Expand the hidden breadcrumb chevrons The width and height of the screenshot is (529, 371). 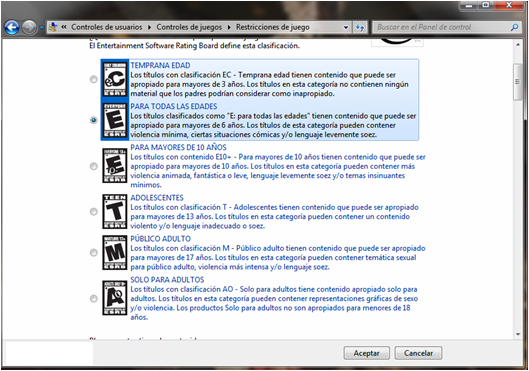[x=63, y=27]
